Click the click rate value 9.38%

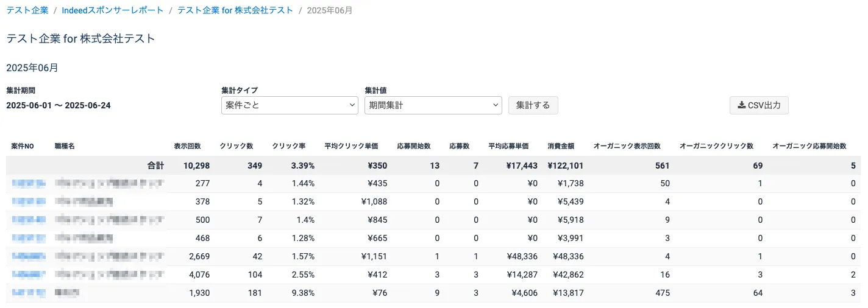(x=302, y=293)
